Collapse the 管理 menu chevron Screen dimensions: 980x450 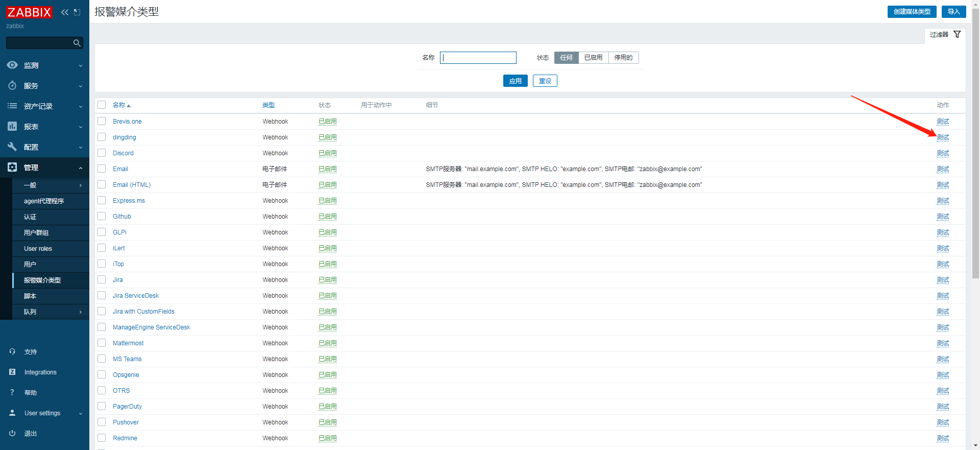pos(81,168)
